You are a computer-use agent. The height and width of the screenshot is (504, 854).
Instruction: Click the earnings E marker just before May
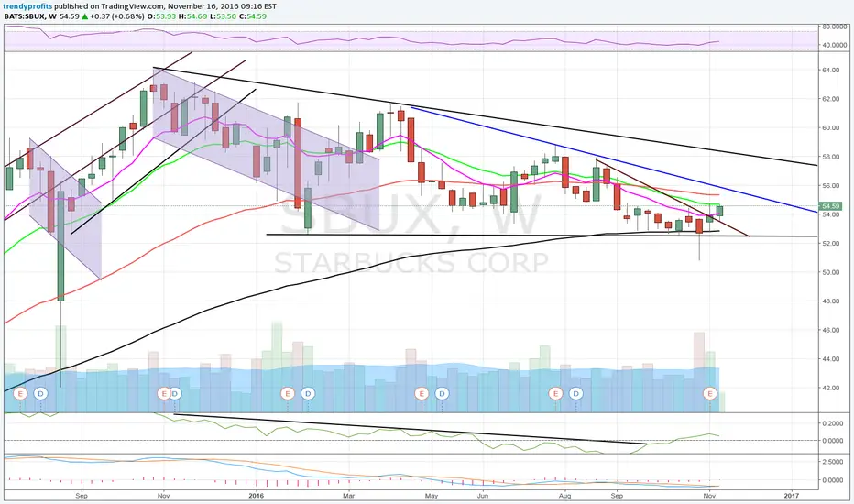[x=421, y=393]
